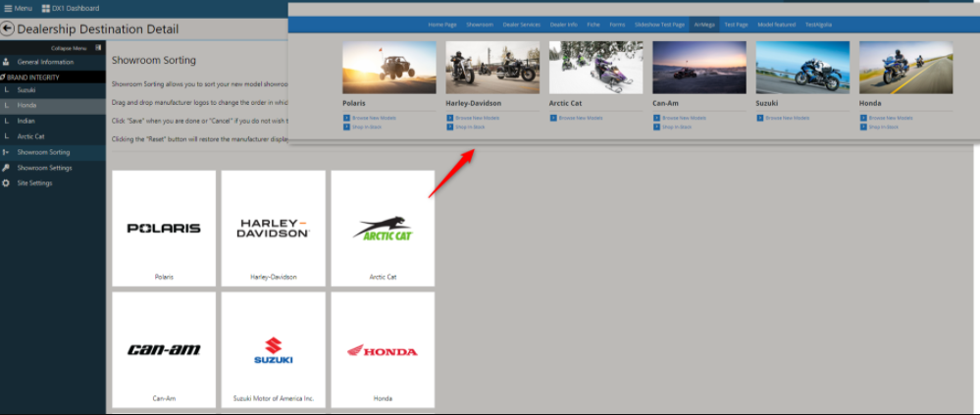The height and width of the screenshot is (415, 980).
Task: Select Arctic Cat under Brand Integrity in sidebar
Action: (53, 136)
